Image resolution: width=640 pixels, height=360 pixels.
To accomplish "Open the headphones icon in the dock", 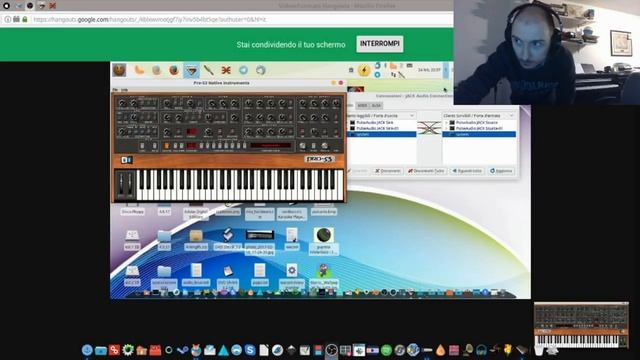I will point(481,350).
